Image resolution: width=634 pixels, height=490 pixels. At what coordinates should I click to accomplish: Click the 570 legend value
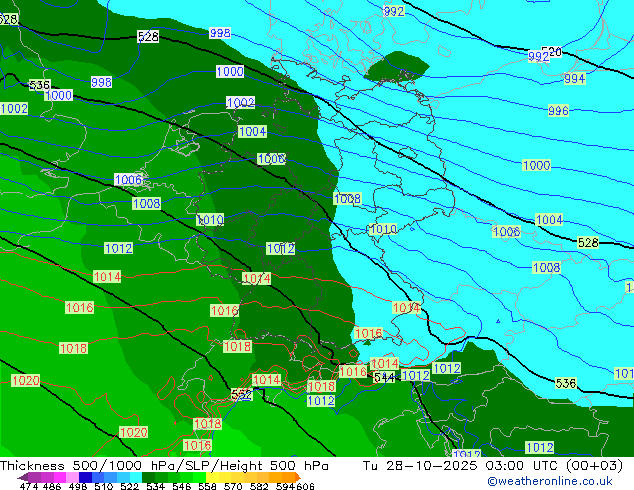[x=233, y=486]
